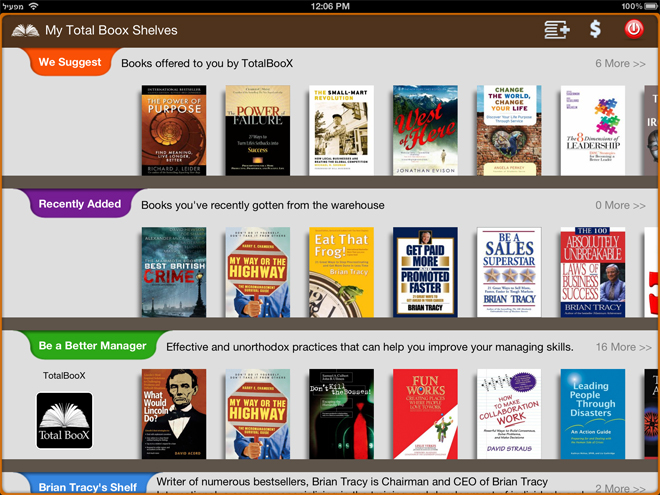Open Don't Kill the Bosses! book
Image resolution: width=660 pixels, height=495 pixels.
pos(341,414)
